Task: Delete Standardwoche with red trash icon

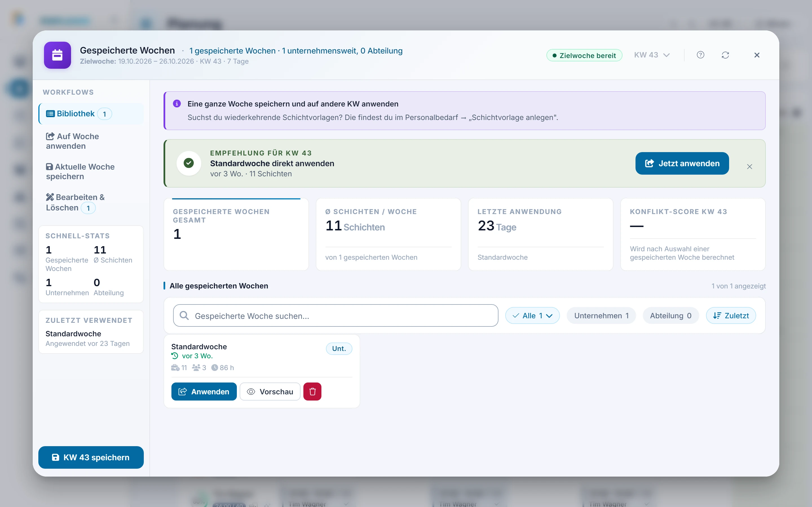Action: [x=312, y=391]
